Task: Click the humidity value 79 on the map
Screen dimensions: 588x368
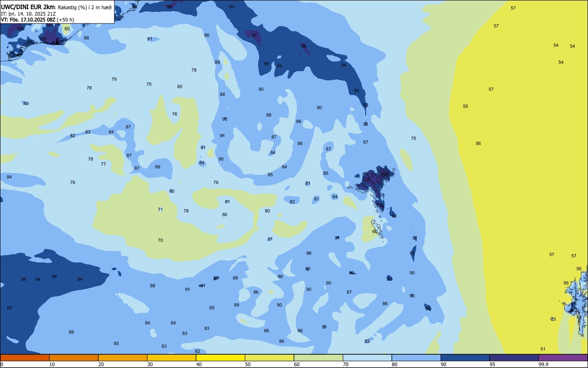Action: pos(114,79)
